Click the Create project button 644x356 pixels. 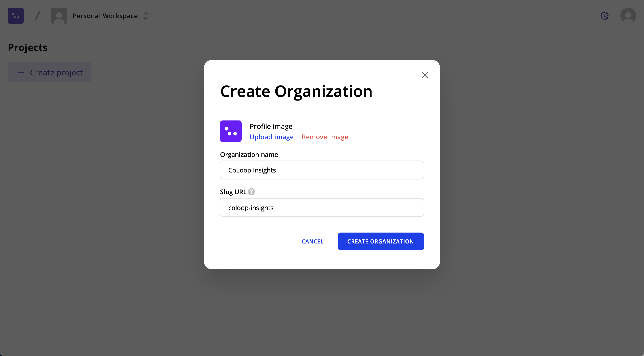[49, 72]
